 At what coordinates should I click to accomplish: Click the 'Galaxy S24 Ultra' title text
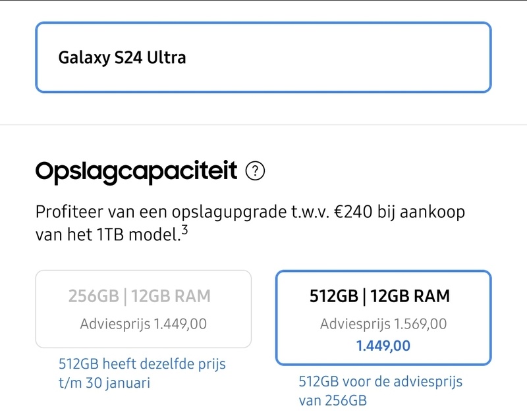pyautogui.click(x=122, y=57)
